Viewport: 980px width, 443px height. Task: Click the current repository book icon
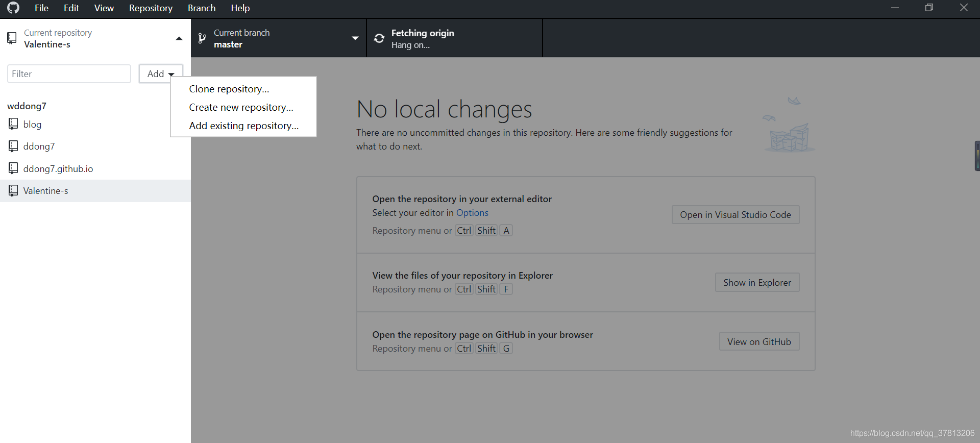[x=12, y=38]
